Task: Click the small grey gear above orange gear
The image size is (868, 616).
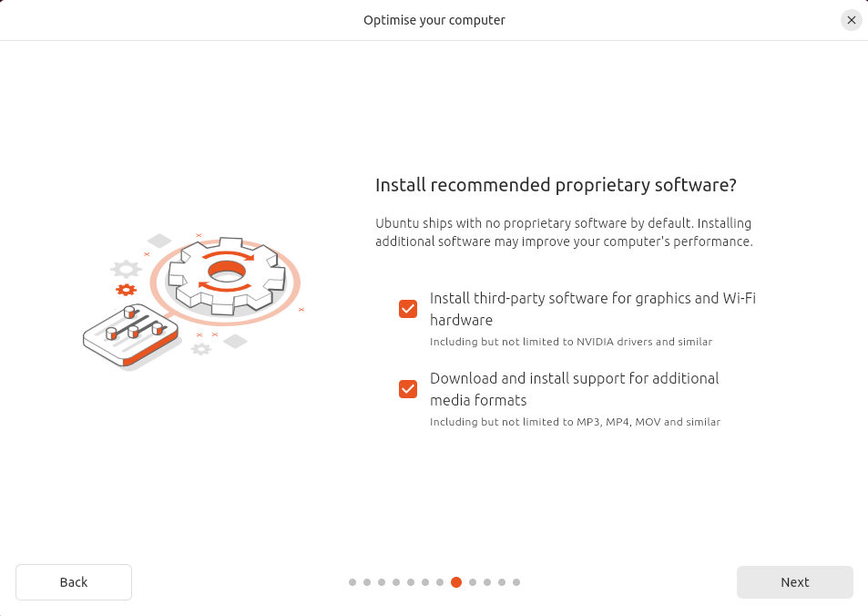Action: click(125, 269)
